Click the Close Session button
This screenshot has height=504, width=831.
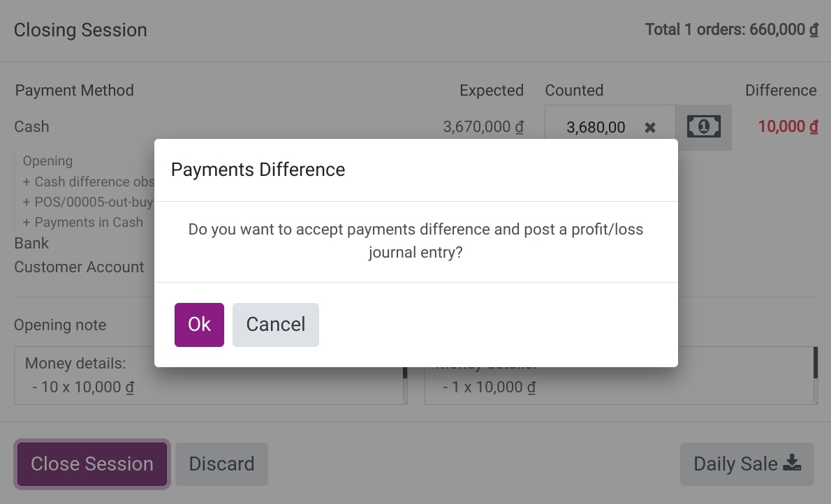91,464
